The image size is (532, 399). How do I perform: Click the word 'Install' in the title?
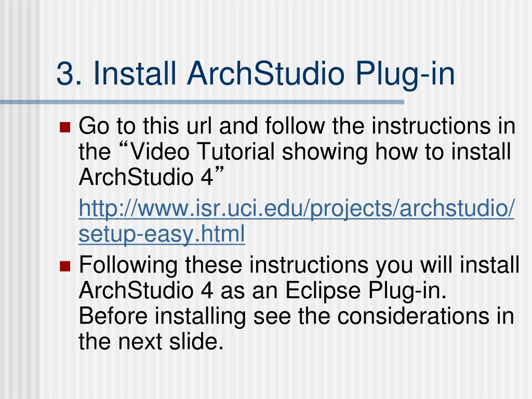(x=135, y=73)
